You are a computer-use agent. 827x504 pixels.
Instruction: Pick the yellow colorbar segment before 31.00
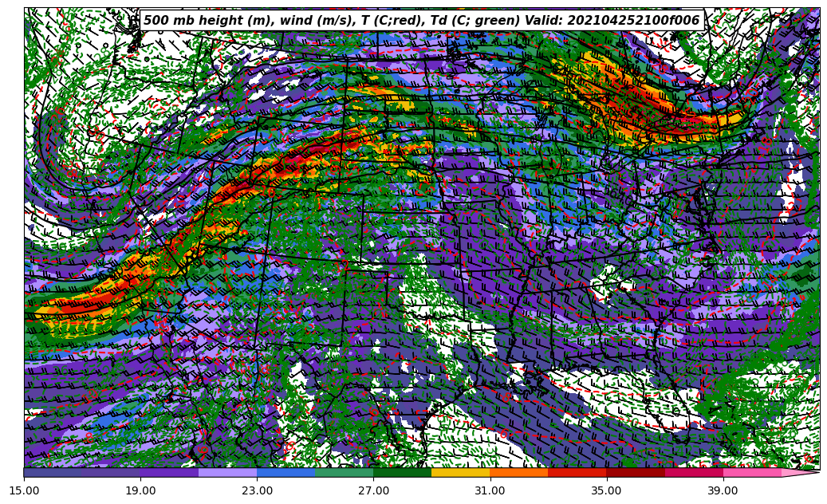460,472
